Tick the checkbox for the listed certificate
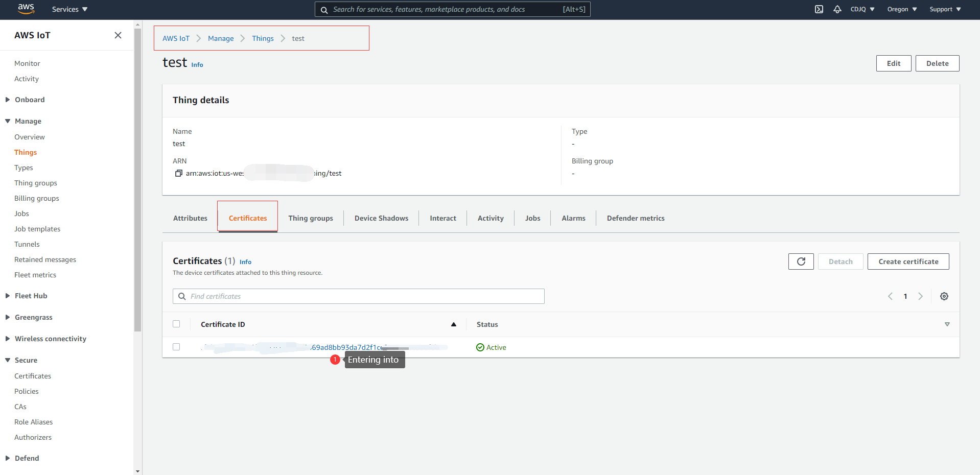Image resolution: width=980 pixels, height=475 pixels. 176,347
